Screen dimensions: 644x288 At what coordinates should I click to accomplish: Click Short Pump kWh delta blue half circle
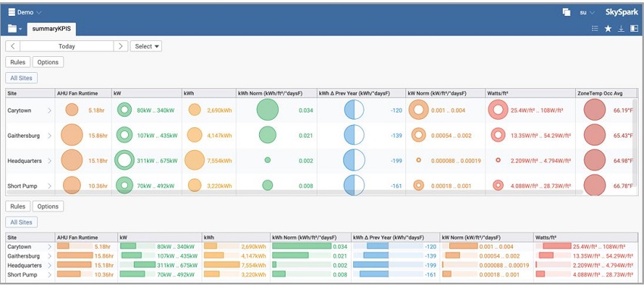pyautogui.click(x=354, y=185)
